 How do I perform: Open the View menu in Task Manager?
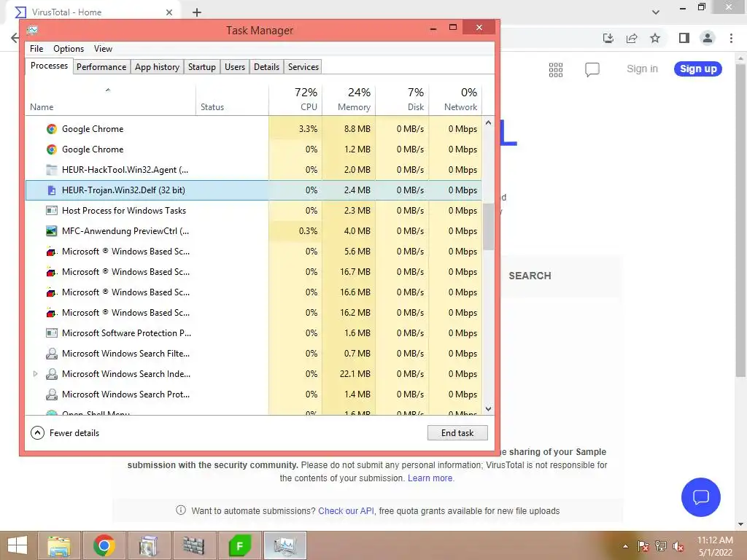coord(103,49)
